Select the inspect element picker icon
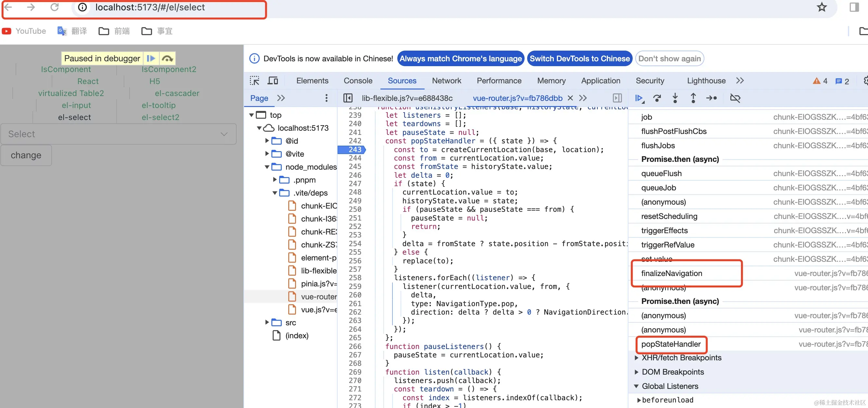The height and width of the screenshot is (408, 868). click(254, 81)
